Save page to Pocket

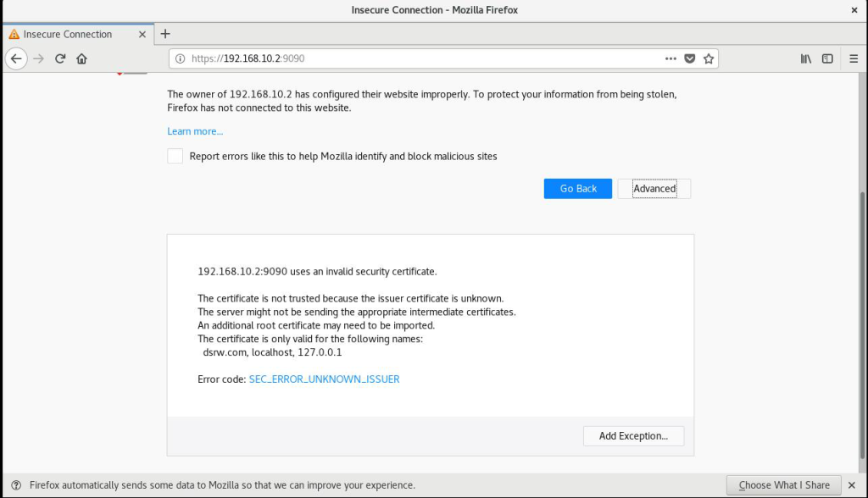[690, 58]
